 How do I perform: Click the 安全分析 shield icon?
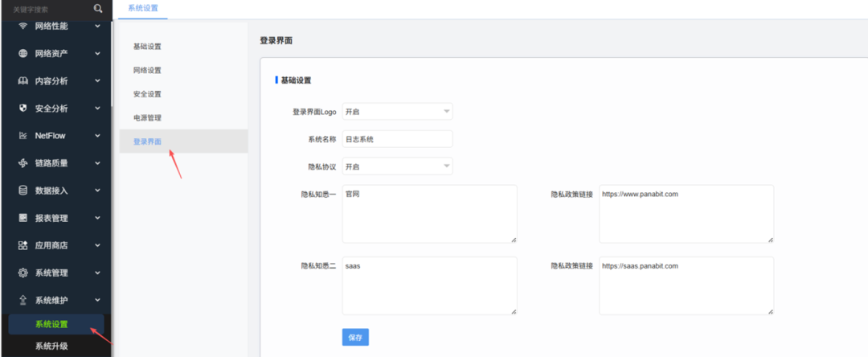23,109
